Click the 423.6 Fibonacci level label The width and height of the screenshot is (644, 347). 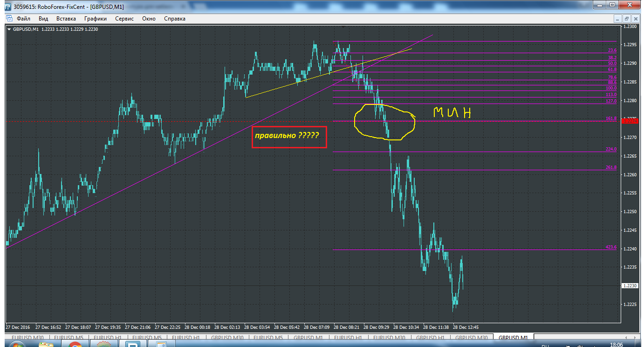[611, 247]
